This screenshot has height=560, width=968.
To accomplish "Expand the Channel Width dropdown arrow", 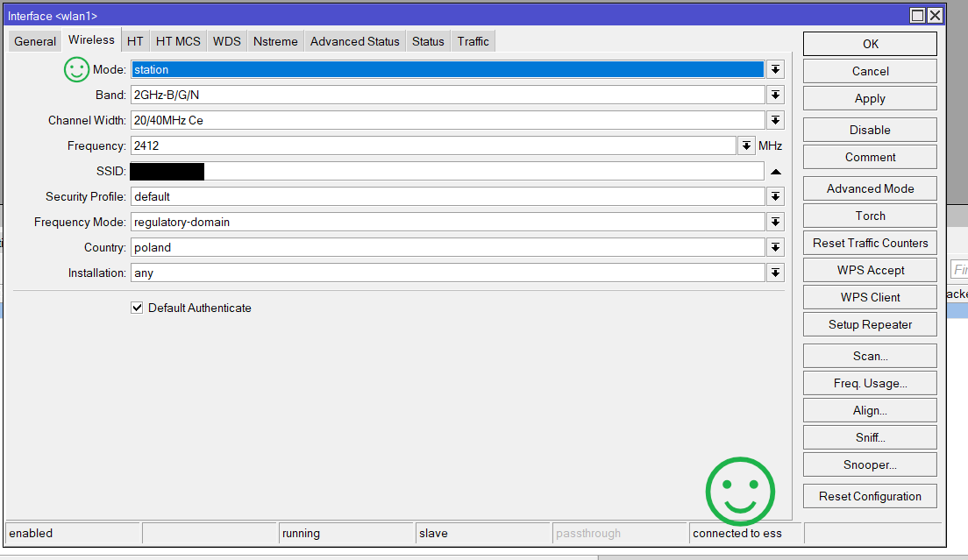I will (x=775, y=120).
